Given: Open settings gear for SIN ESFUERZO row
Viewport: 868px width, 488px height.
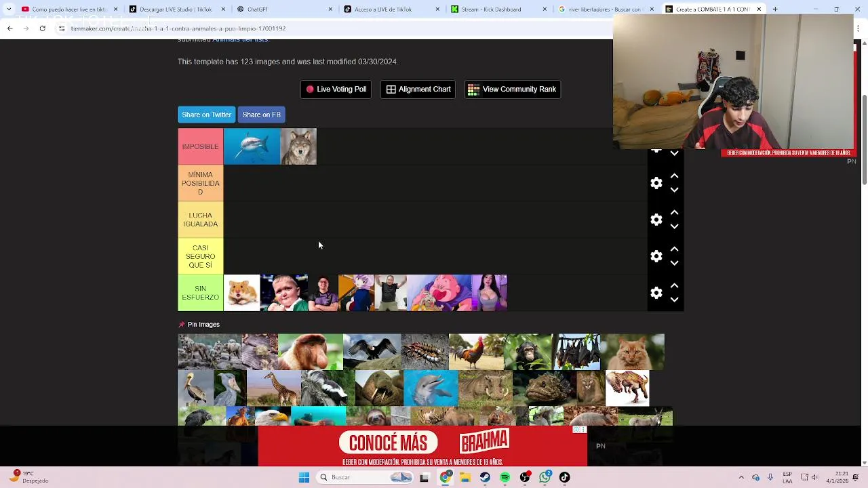Looking at the screenshot, I should tap(656, 293).
